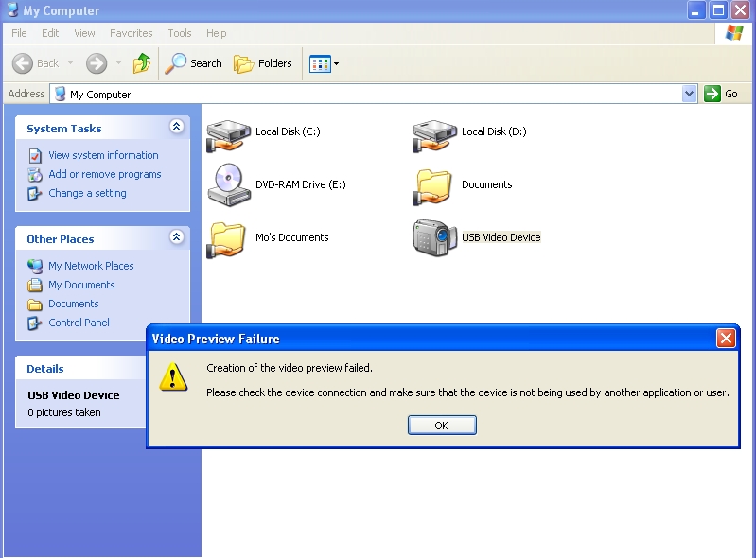The width and height of the screenshot is (756, 558).
Task: Click the Documents sidebar folder icon
Action: point(35,304)
